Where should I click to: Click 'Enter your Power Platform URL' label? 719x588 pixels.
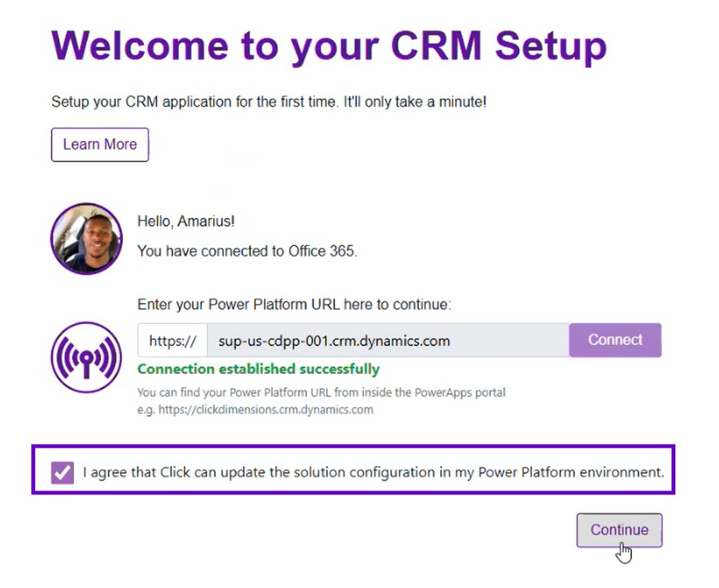click(x=294, y=305)
